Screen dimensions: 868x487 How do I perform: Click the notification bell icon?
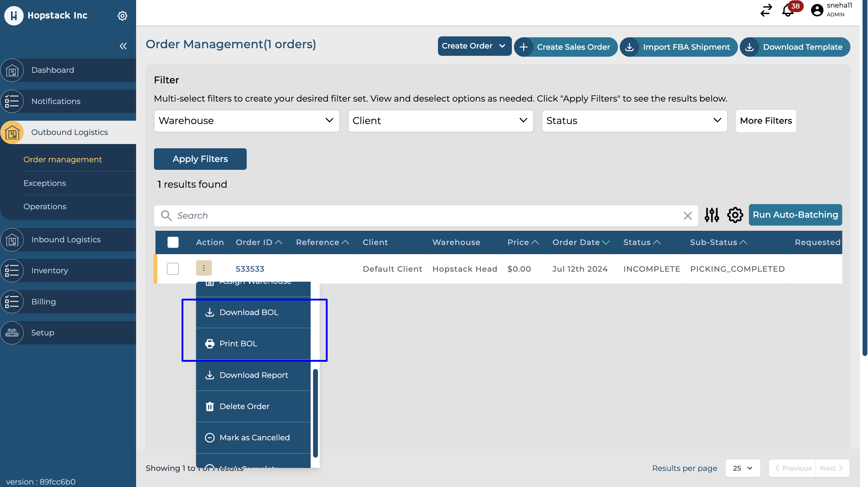(x=787, y=10)
